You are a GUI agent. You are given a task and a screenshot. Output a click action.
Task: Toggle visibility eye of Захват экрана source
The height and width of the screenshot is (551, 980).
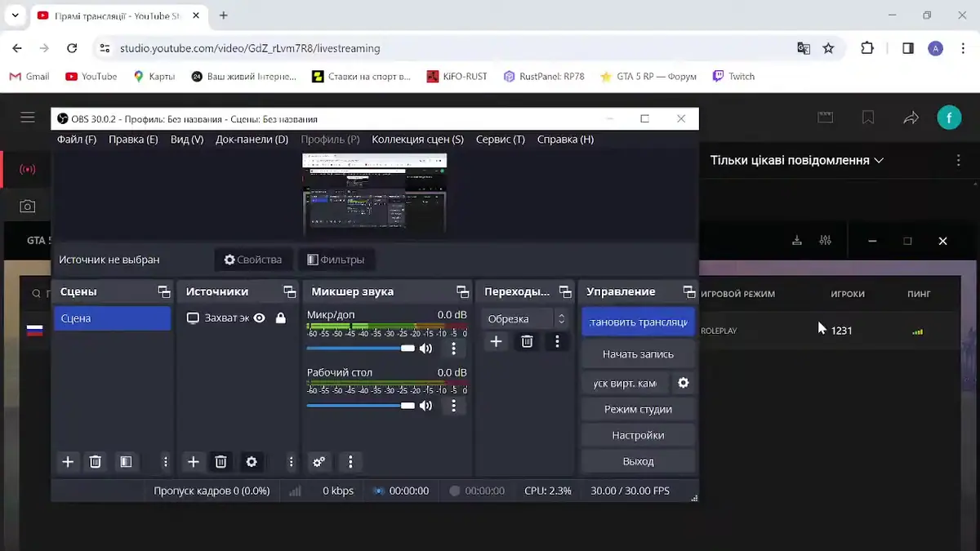[259, 318]
